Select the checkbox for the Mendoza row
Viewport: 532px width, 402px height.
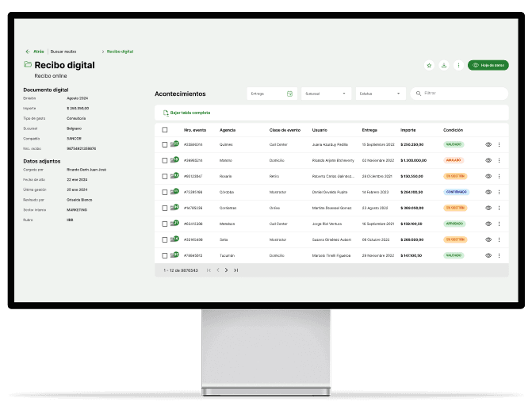coord(165,224)
